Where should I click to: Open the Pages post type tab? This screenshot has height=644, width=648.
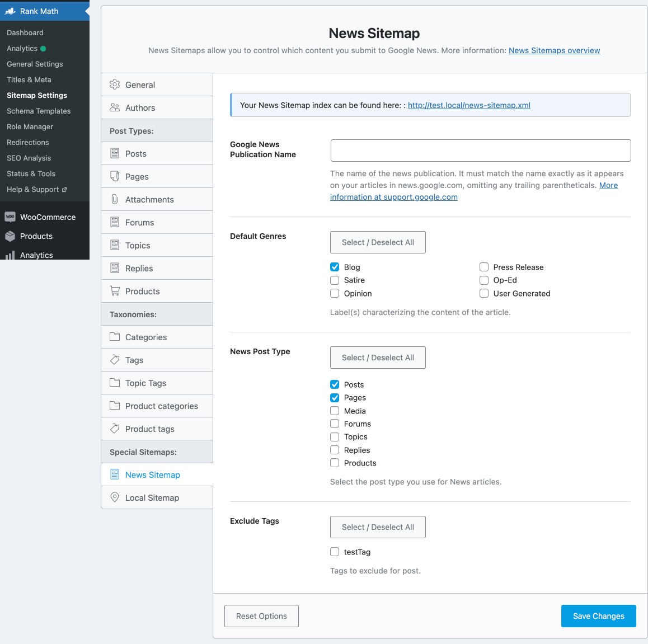137,176
